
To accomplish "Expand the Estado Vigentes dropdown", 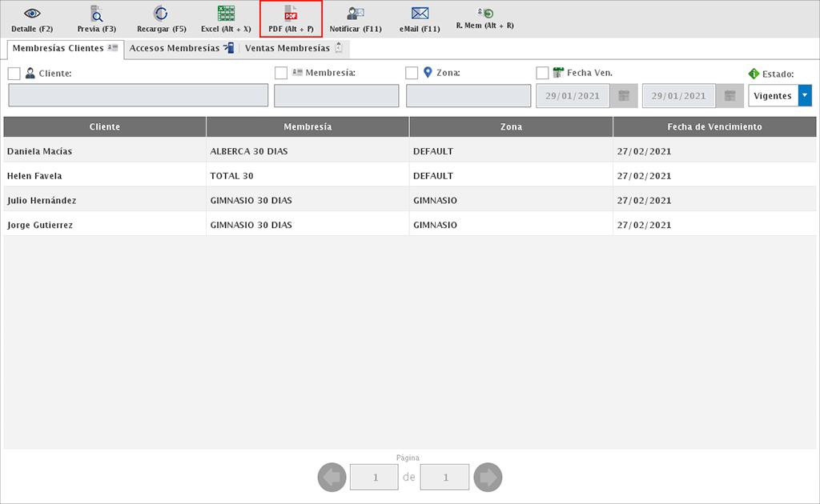I will (x=805, y=96).
